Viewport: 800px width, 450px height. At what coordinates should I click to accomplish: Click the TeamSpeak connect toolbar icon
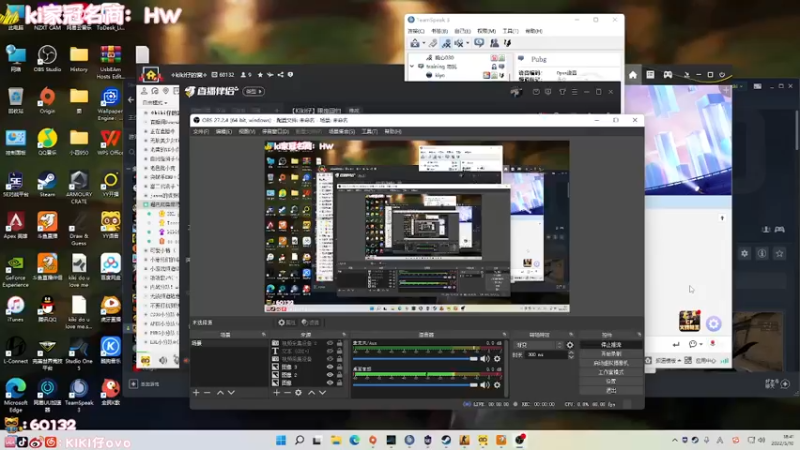click(415, 43)
